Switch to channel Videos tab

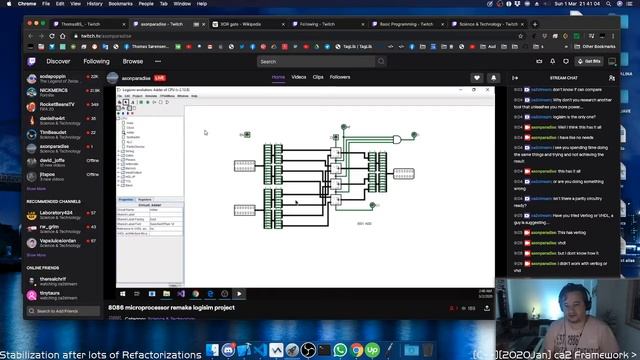[x=299, y=77]
